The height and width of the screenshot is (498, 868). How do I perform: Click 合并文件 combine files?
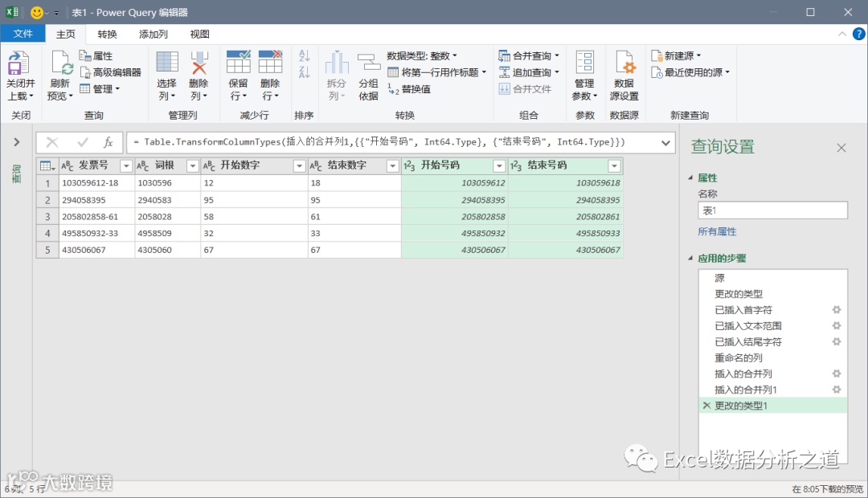point(525,89)
